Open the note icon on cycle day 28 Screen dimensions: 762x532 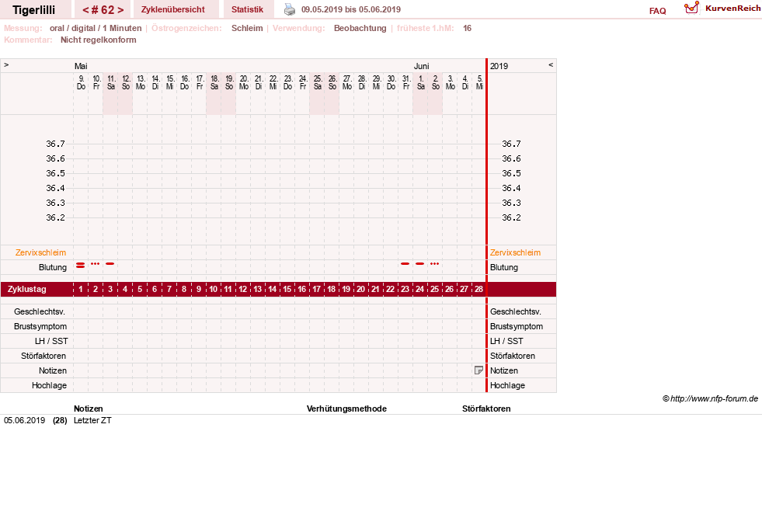478,370
